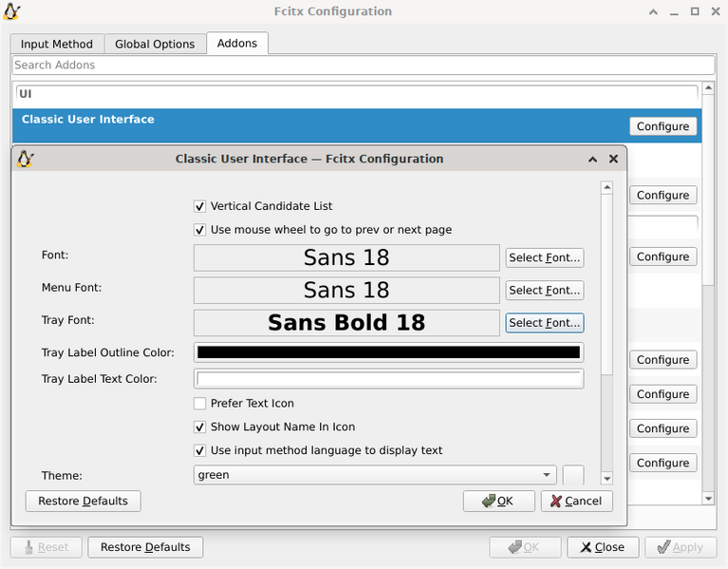This screenshot has height=569, width=728.
Task: Toggle the mouse wheel page navigation checkbox
Action: (x=200, y=230)
